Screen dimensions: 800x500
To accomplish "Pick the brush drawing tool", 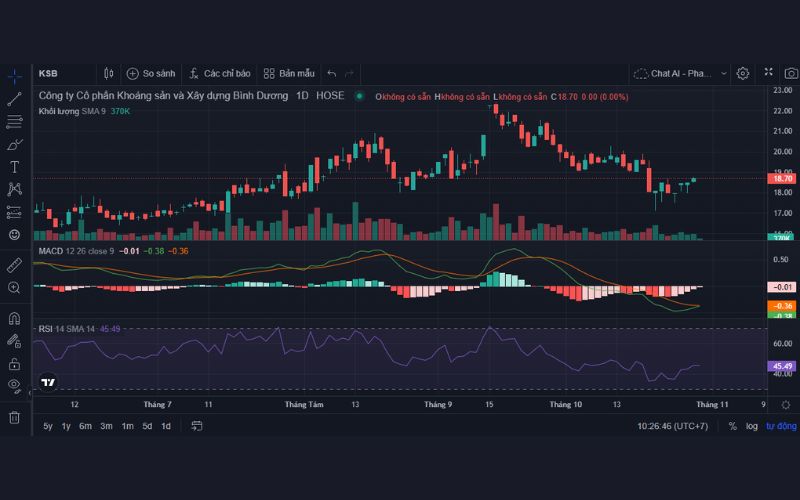I will 14,144.
